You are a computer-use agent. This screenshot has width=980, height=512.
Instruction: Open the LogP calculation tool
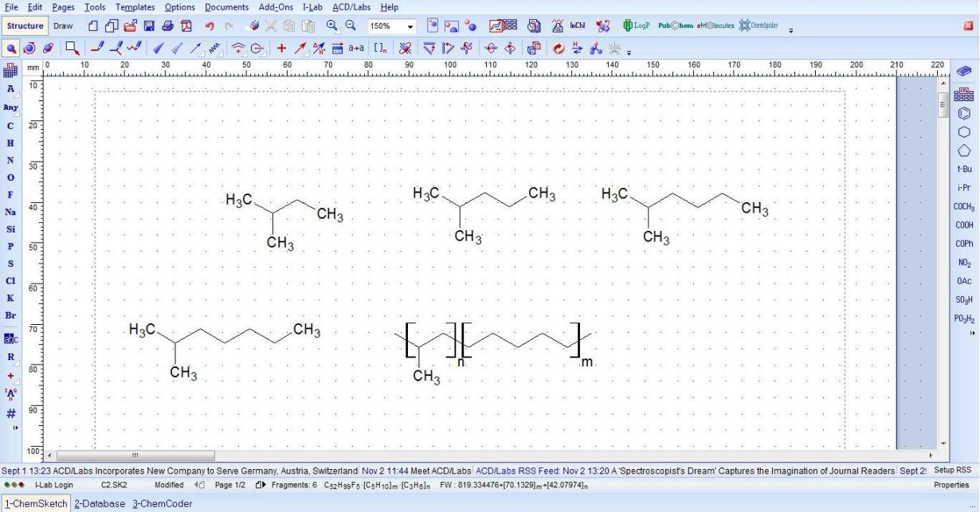pos(637,26)
